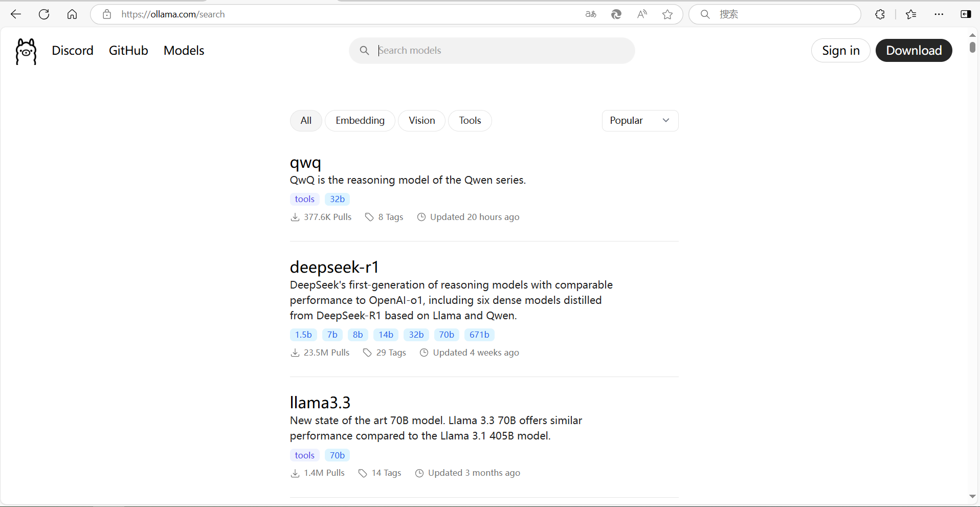Focus the Search models input field
The image size is (980, 507).
[492, 51]
